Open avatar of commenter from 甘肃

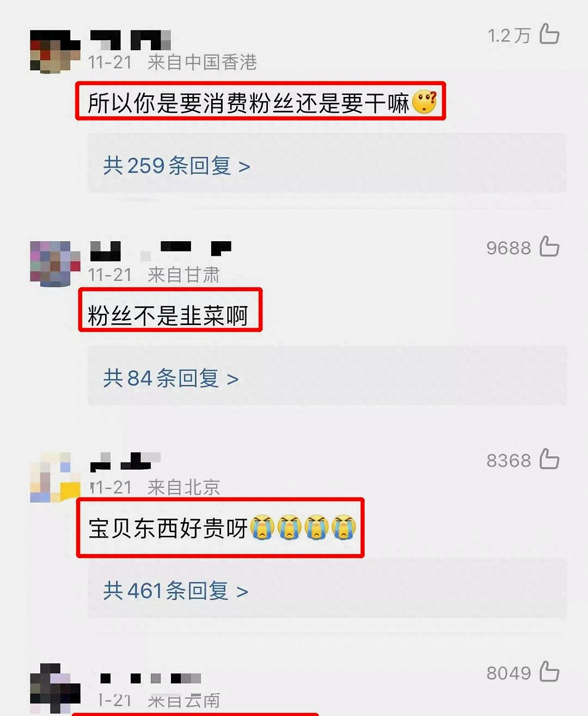pyautogui.click(x=55, y=264)
